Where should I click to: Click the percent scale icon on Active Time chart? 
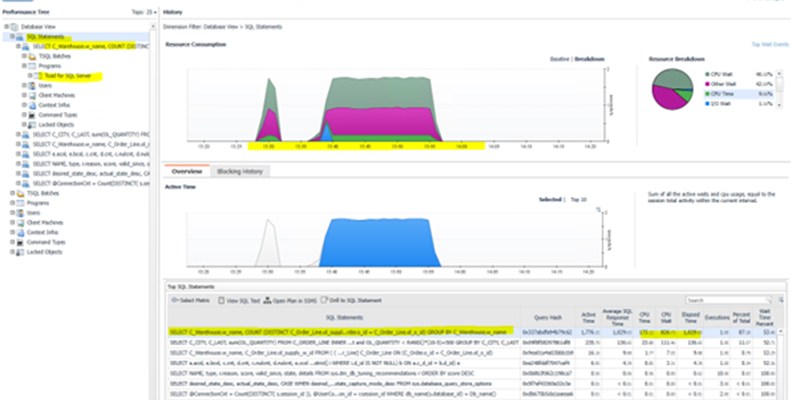click(x=599, y=209)
